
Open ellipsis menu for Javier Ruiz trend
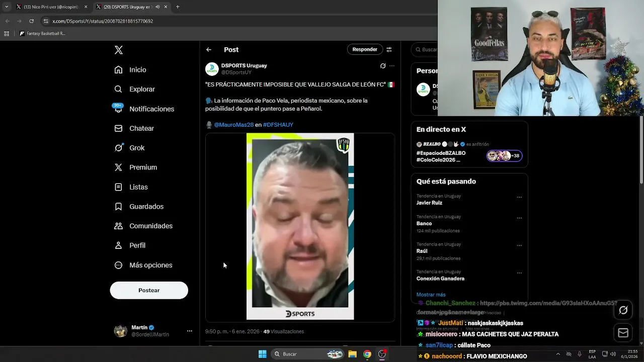tap(519, 198)
